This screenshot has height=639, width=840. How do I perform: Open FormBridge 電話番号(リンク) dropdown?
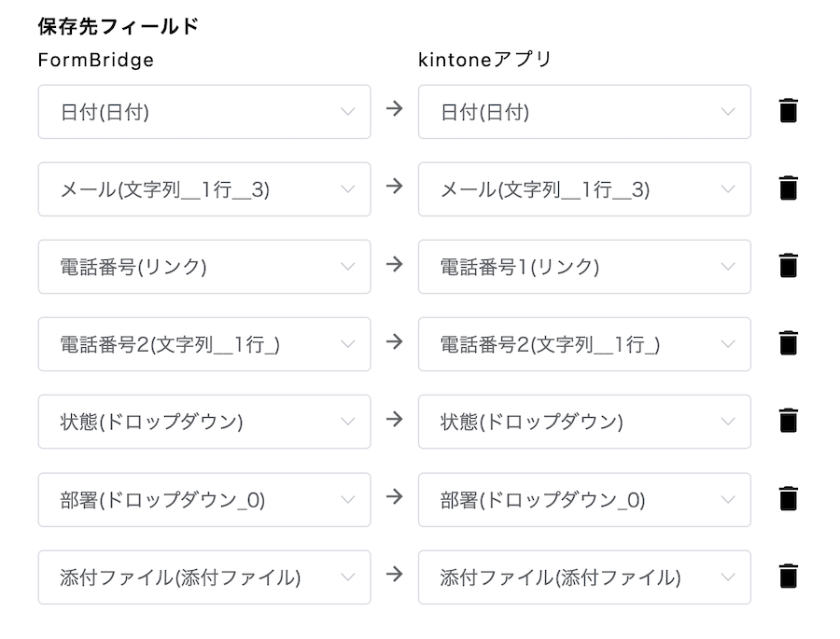pos(204,267)
